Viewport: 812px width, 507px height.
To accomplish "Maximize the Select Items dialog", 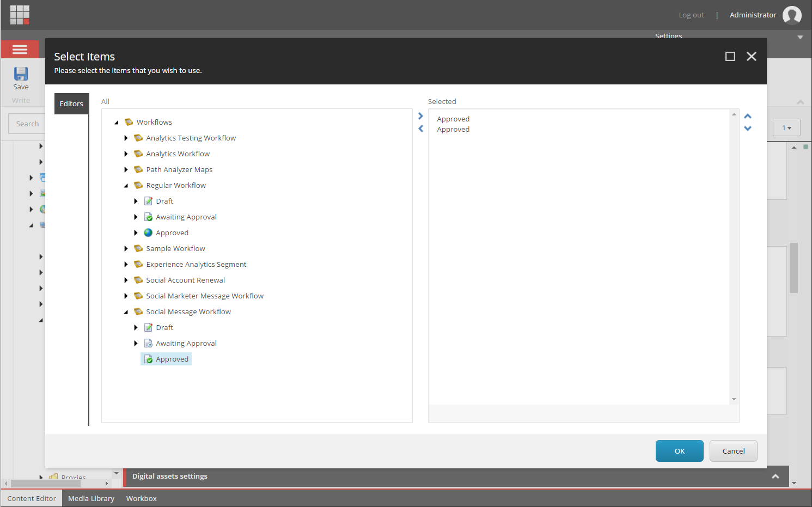I will [x=730, y=56].
